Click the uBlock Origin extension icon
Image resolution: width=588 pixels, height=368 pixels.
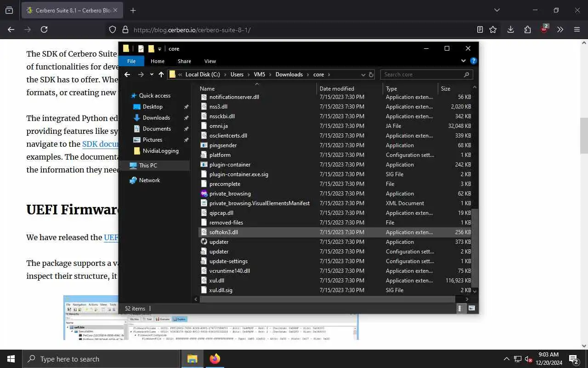(544, 29)
